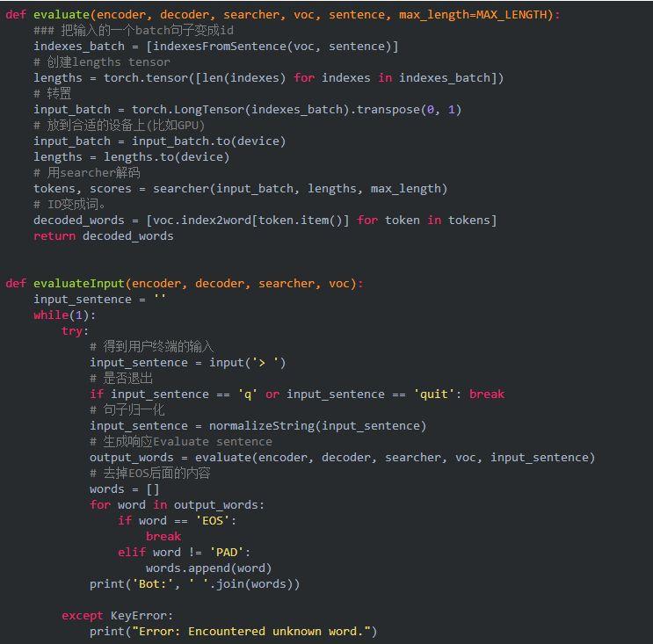Click the except KeyError line
The height and width of the screenshot is (644, 653).
[118, 616]
